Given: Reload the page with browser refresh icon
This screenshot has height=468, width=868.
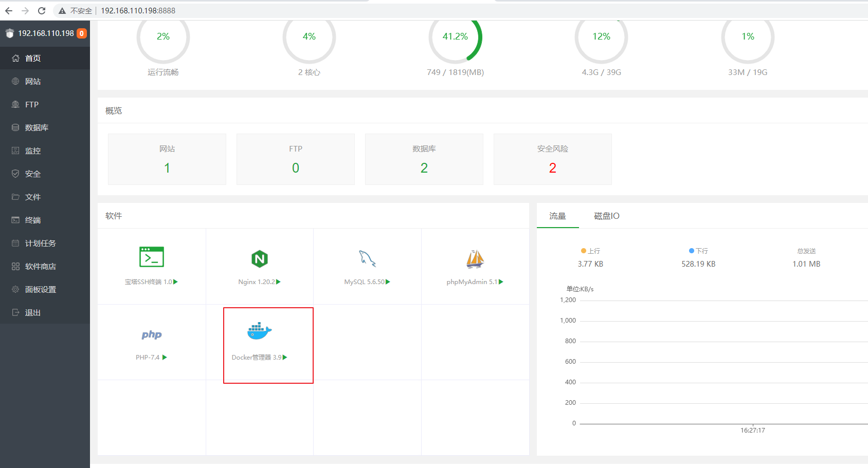Looking at the screenshot, I should coord(42,11).
